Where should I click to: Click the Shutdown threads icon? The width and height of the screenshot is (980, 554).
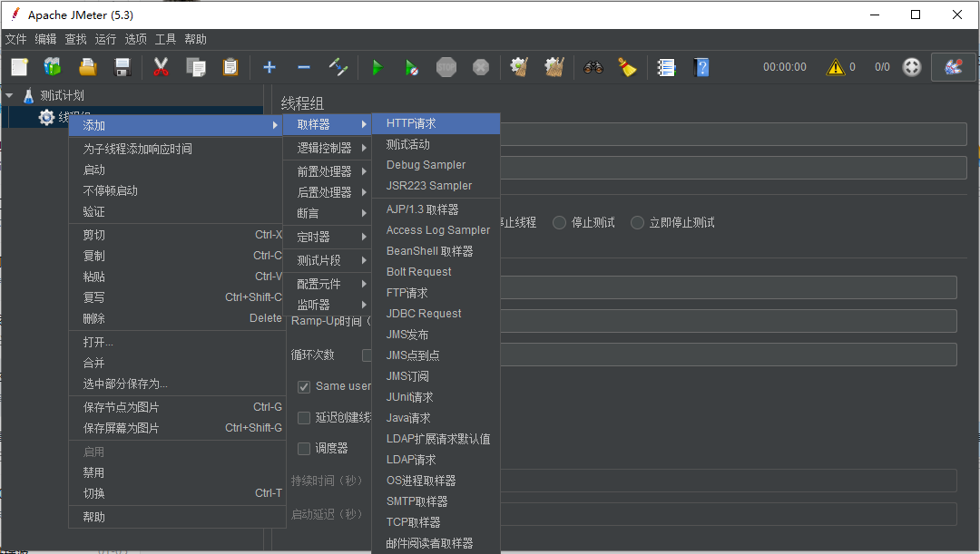[x=481, y=67]
